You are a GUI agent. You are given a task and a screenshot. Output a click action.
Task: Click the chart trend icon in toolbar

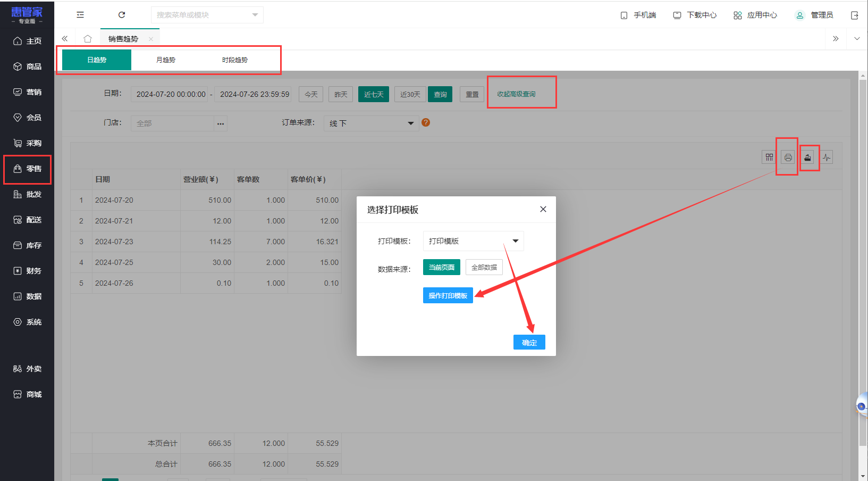827,157
